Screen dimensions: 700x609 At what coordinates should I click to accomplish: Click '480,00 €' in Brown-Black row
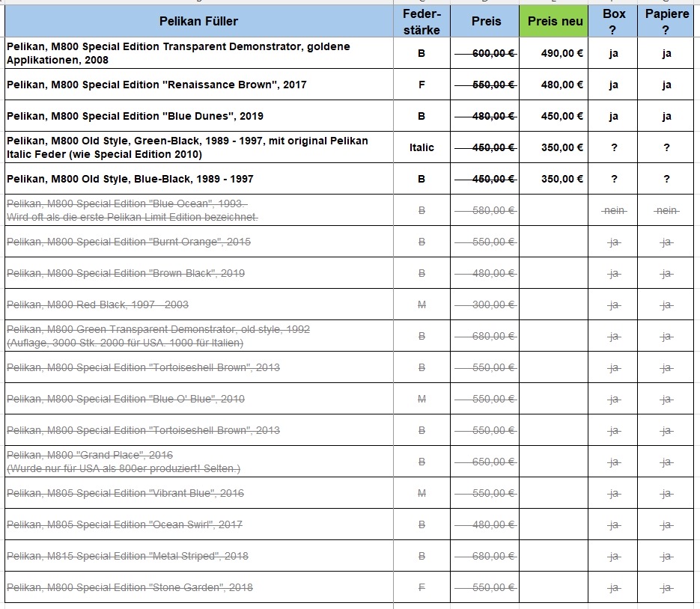coord(485,273)
